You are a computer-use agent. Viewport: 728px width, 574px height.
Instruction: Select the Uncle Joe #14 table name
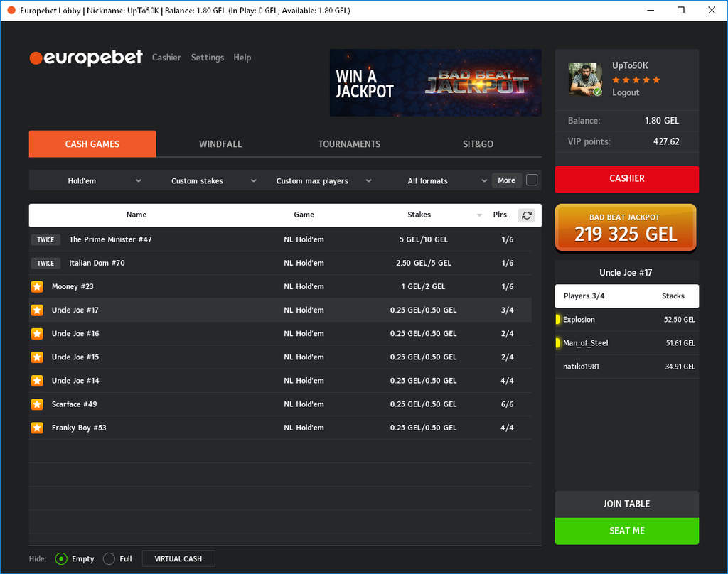(75, 381)
